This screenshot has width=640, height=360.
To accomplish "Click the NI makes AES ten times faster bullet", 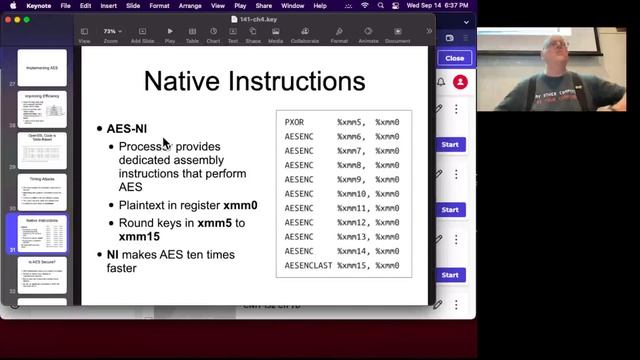I will click(171, 261).
